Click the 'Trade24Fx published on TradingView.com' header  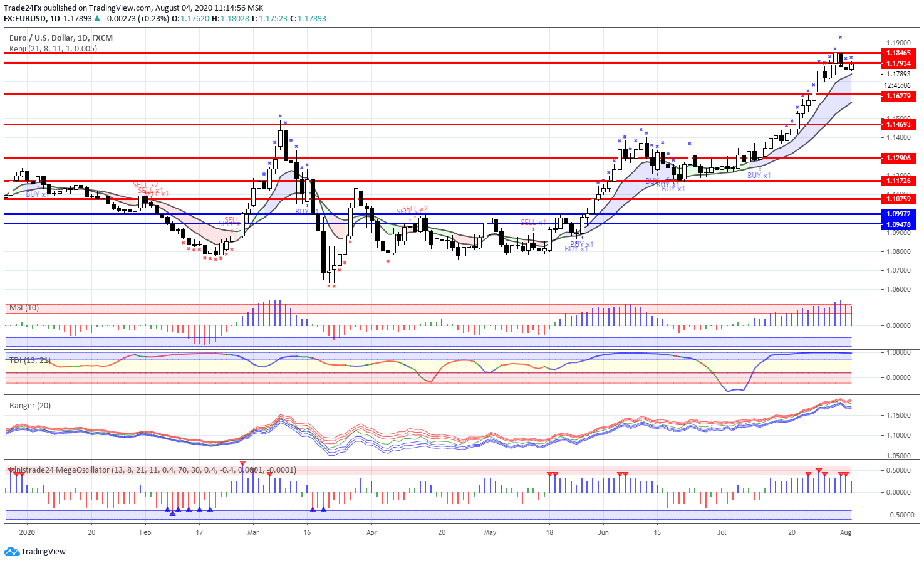pos(133,8)
